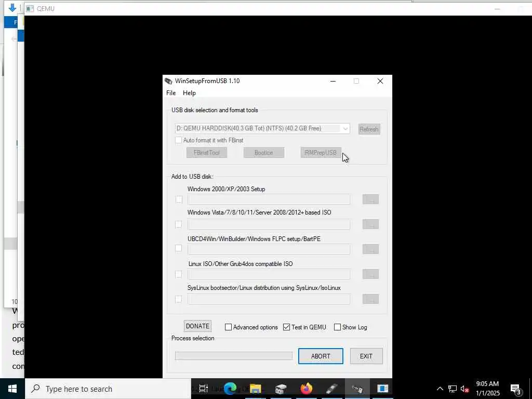Click the active WinSetupFromUSB taskbar icon
Viewport: 532px width, 399px height.
tap(357, 389)
